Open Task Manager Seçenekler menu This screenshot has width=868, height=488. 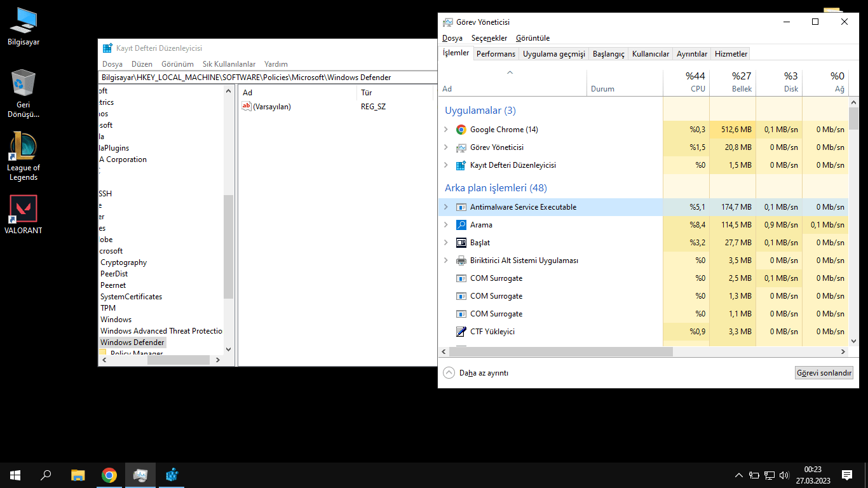point(489,38)
